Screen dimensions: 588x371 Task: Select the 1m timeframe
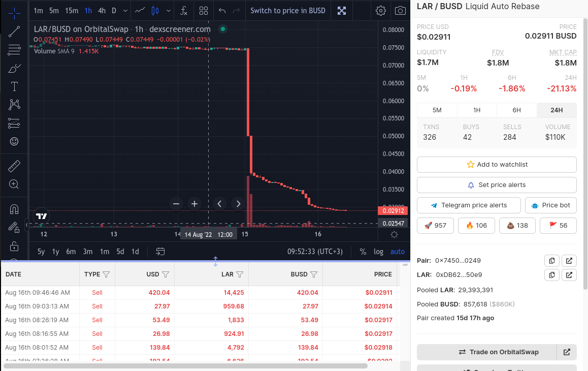(x=38, y=11)
